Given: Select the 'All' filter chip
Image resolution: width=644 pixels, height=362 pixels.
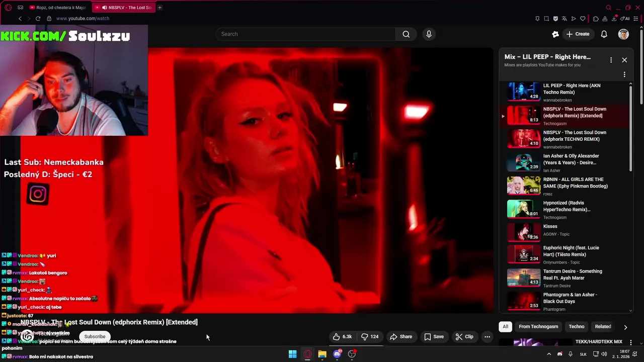Looking at the screenshot, I should pos(506,326).
